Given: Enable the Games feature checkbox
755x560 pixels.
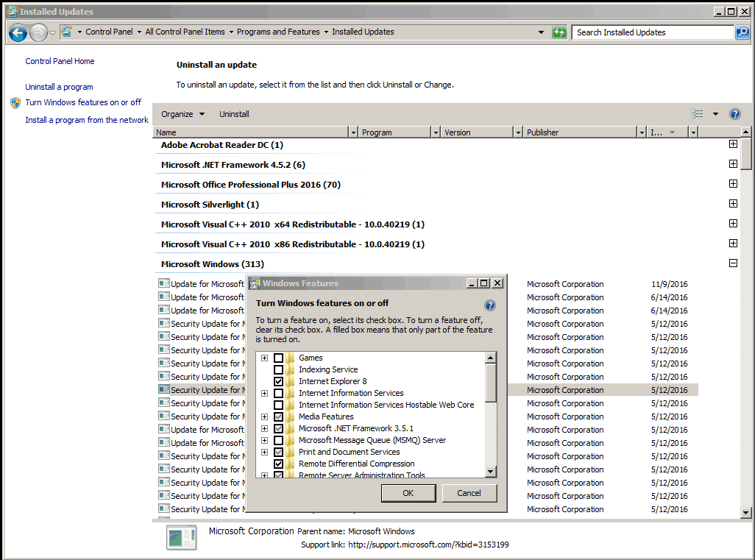Looking at the screenshot, I should pyautogui.click(x=278, y=358).
